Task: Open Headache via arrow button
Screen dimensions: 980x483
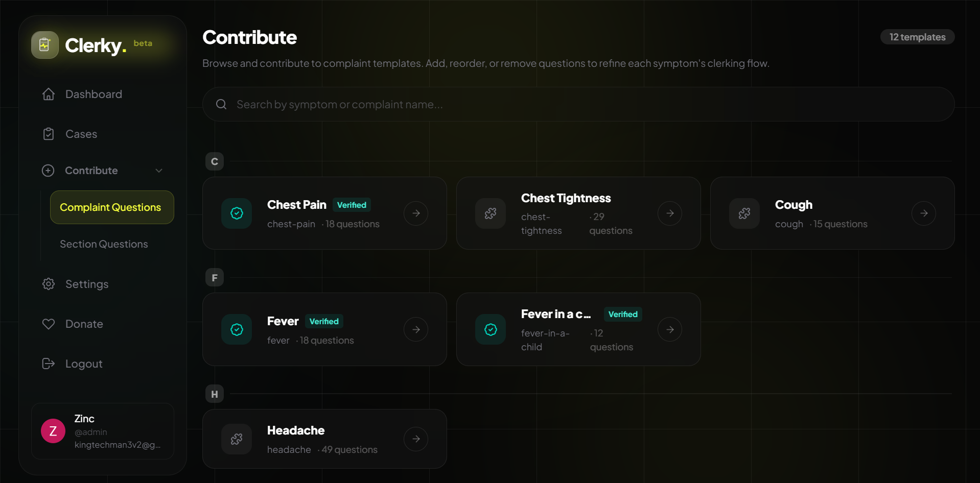Action: [416, 439]
